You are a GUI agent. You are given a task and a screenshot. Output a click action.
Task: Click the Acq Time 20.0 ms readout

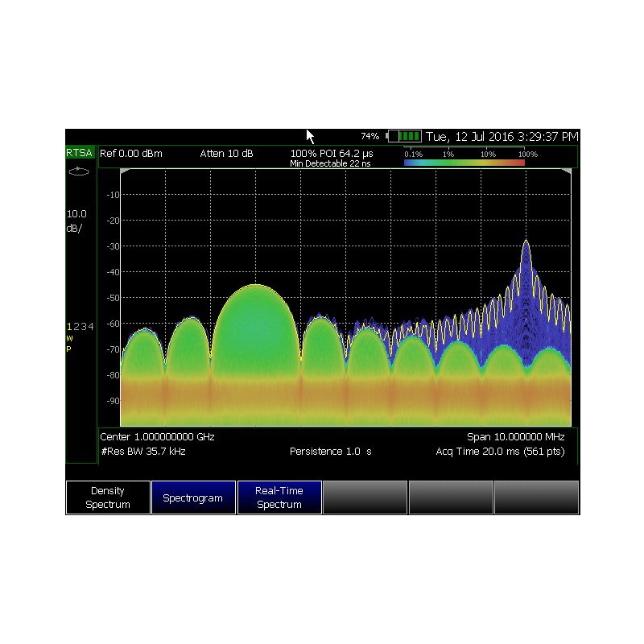click(x=500, y=452)
